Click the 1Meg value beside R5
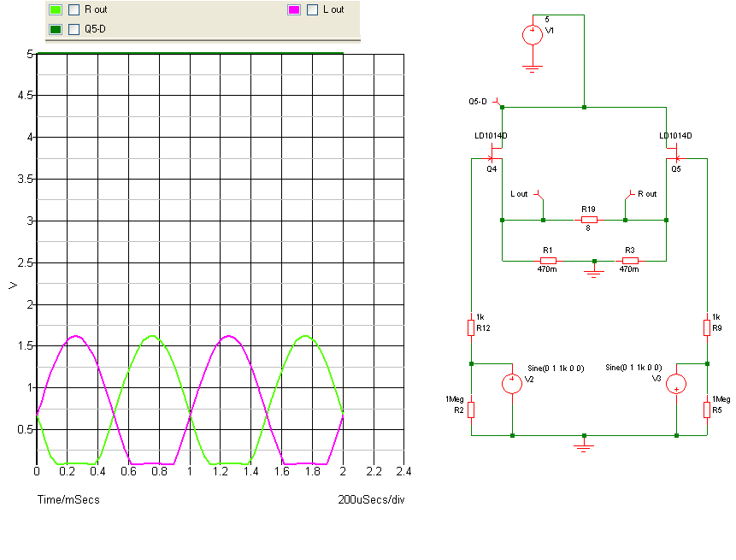Viewport: 736px width, 560px height. (721, 399)
